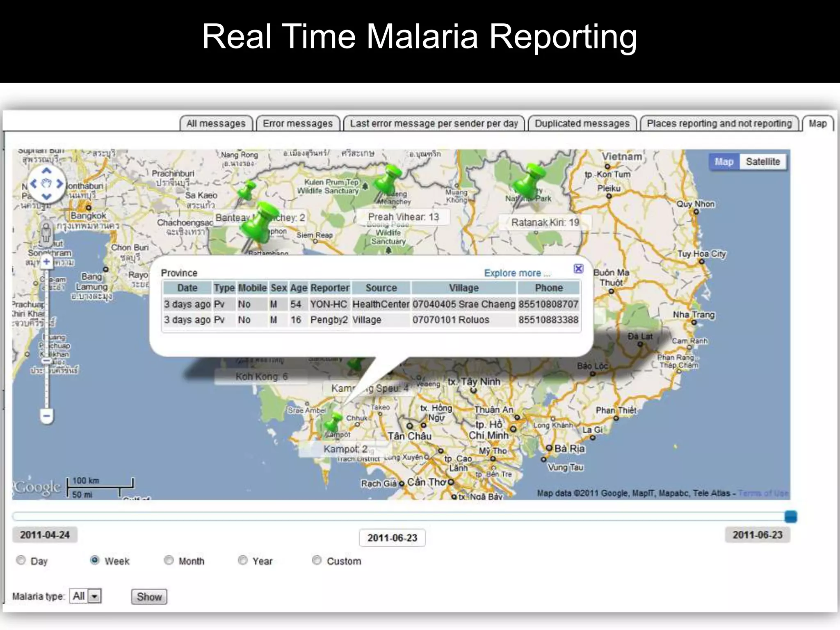
Task: Click village cell 07070101 Roluos
Action: tap(464, 320)
